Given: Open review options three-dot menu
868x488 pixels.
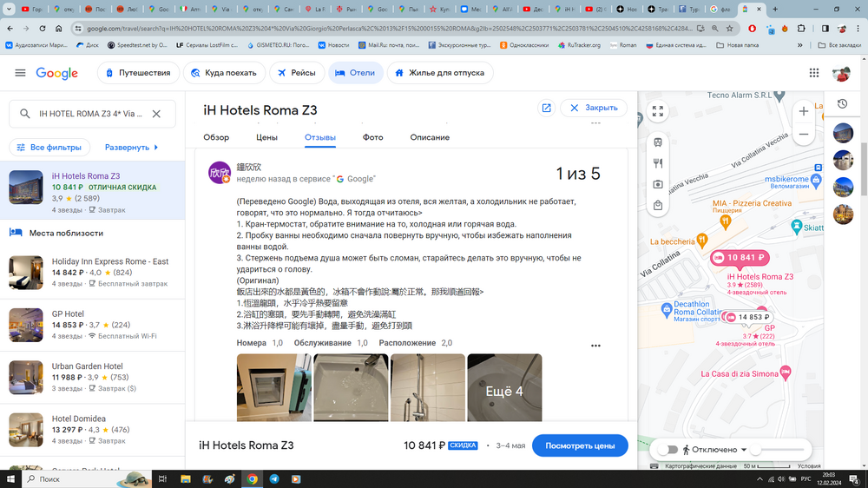Looking at the screenshot, I should [595, 346].
